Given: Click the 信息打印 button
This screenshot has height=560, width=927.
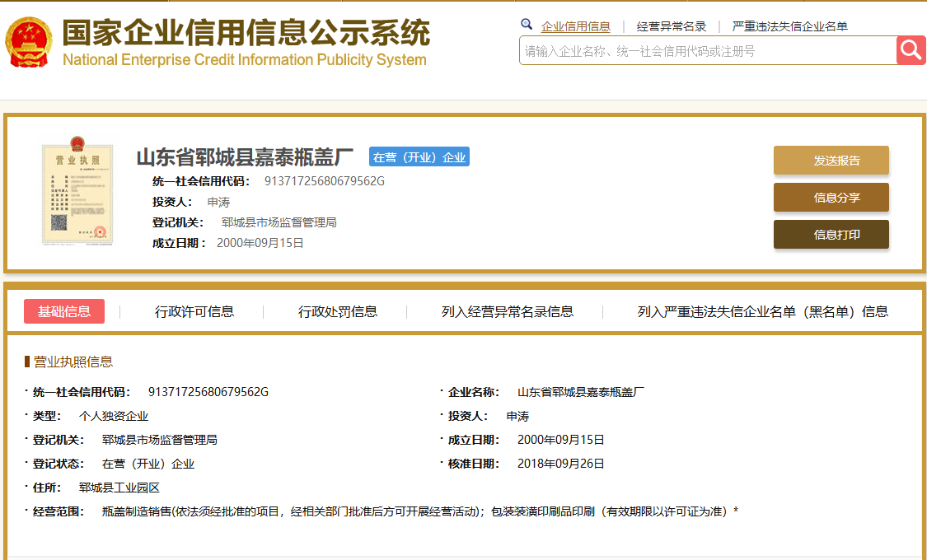Looking at the screenshot, I should pyautogui.click(x=831, y=235).
